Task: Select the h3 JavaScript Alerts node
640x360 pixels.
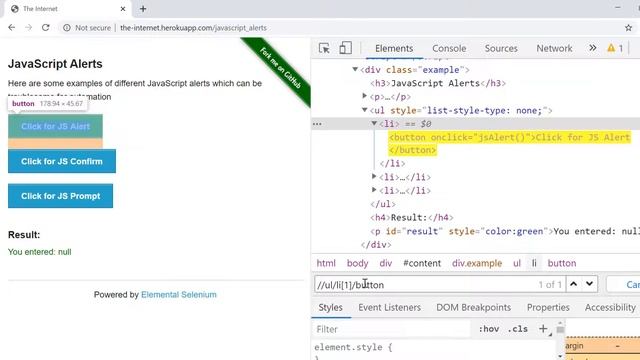Action: (438, 83)
